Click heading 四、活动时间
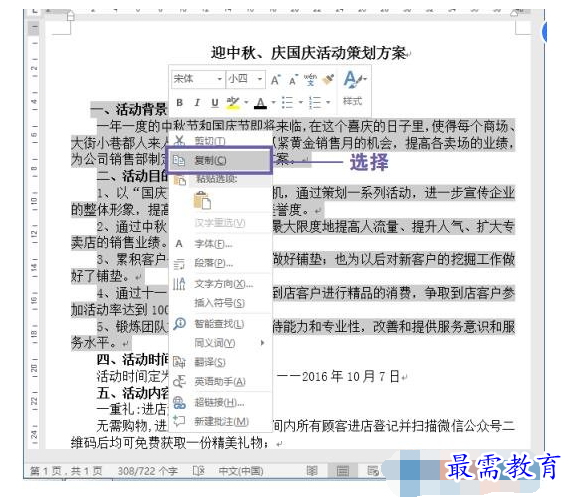The height and width of the screenshot is (498, 569). pyautogui.click(x=132, y=360)
